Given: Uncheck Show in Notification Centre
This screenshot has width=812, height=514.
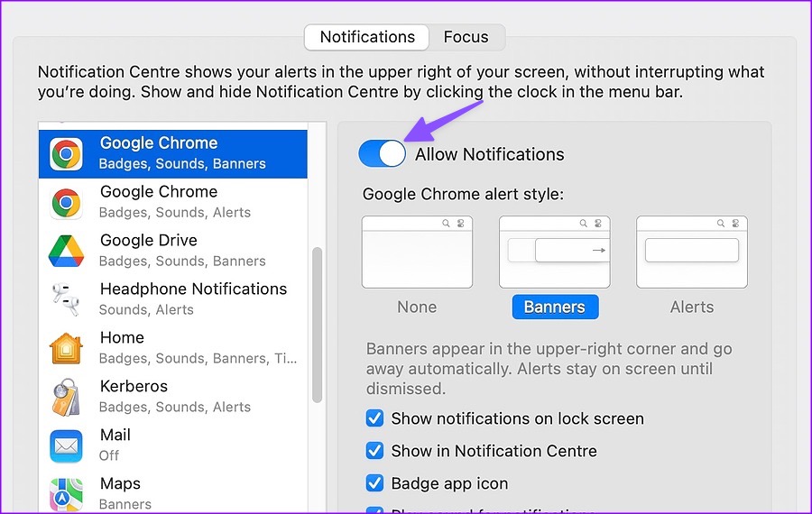Looking at the screenshot, I should 374,451.
